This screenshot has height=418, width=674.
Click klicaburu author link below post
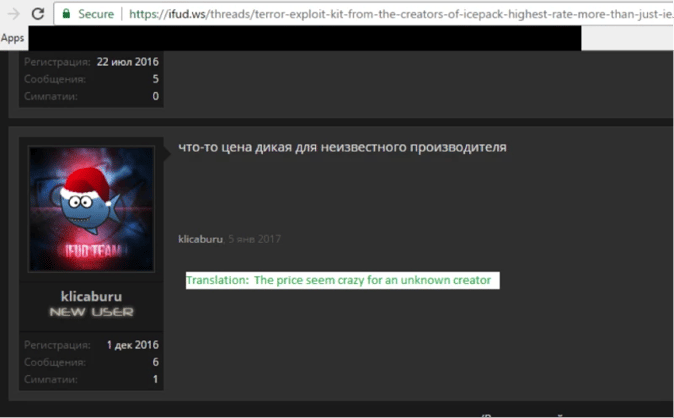(x=201, y=239)
